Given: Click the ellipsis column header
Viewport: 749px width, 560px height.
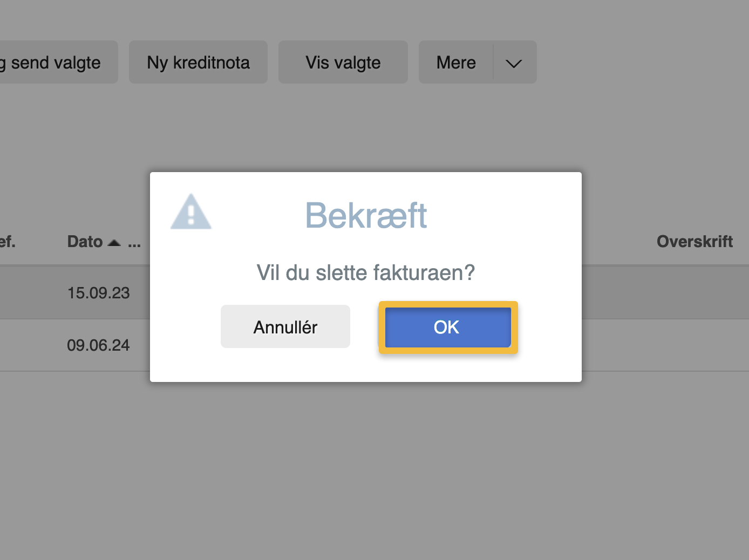Looking at the screenshot, I should point(134,243).
